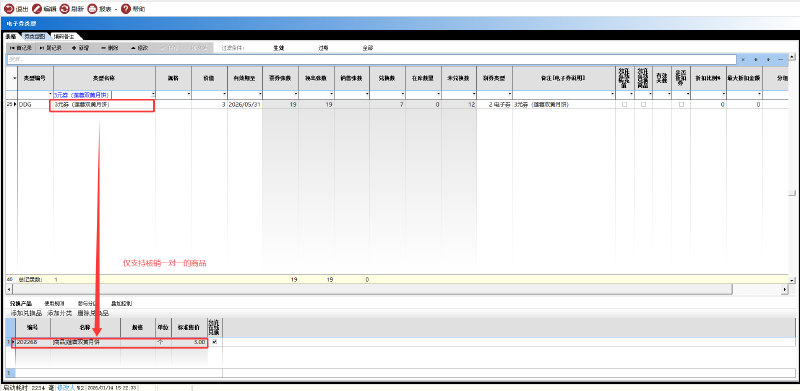Image resolution: width=800 pixels, height=391 pixels.
Task: Click the 编辑 edit pencil icon
Action: 37,9
